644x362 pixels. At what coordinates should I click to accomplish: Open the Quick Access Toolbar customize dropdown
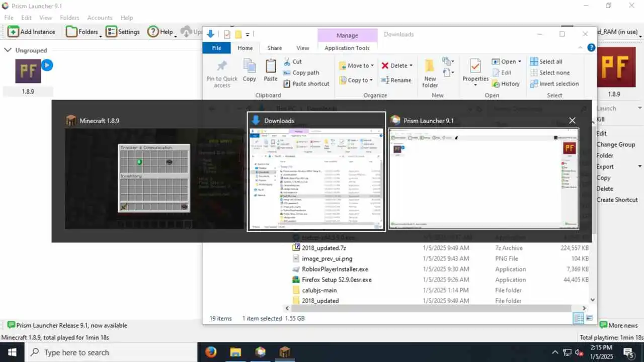coord(248,35)
